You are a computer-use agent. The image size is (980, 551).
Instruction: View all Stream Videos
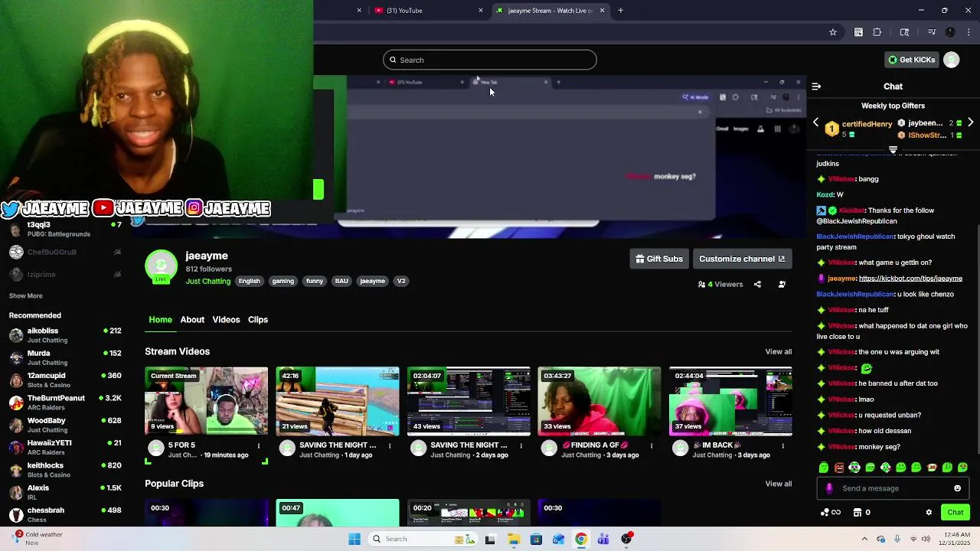(778, 352)
